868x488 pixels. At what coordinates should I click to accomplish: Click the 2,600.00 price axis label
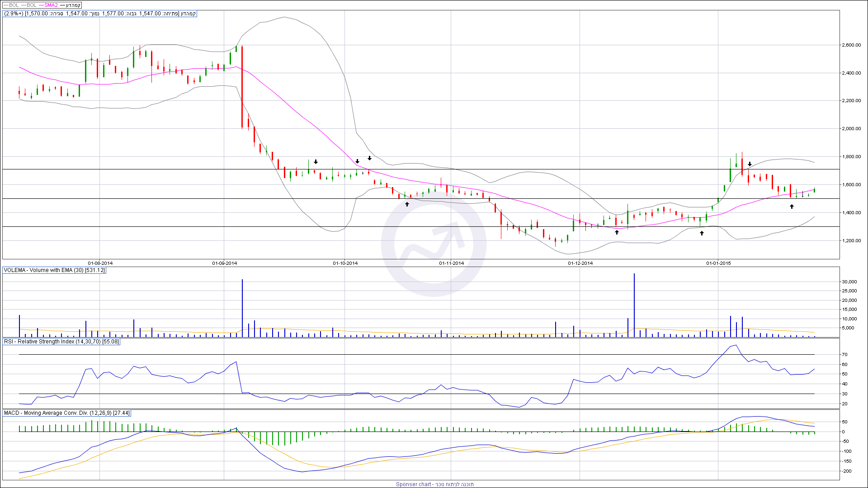coord(851,45)
